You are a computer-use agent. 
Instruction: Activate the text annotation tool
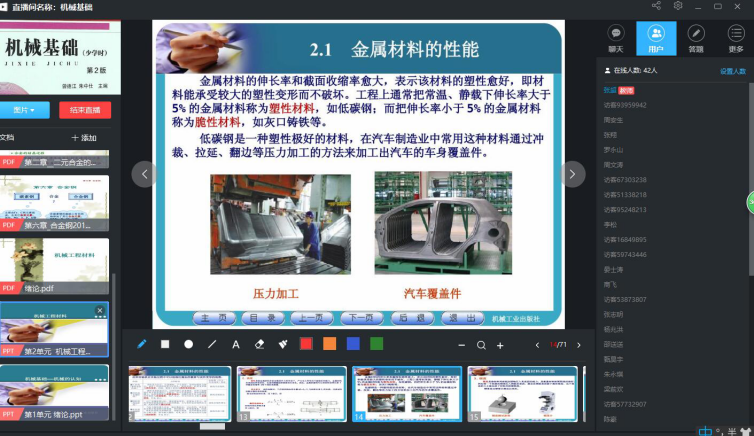pyautogui.click(x=236, y=344)
